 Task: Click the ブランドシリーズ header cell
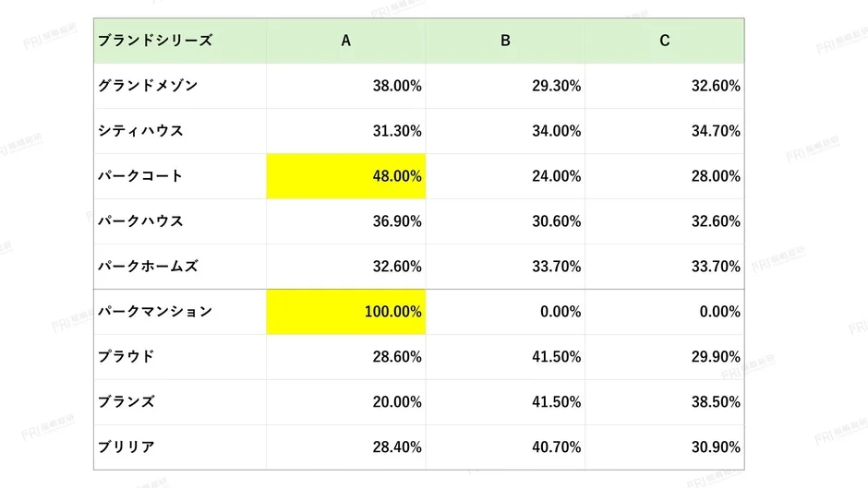(155, 41)
